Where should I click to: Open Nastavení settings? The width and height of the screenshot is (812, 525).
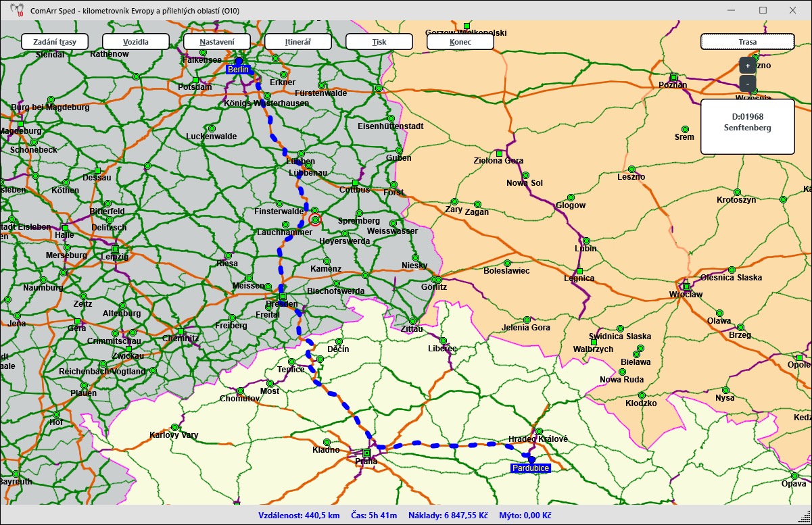[217, 42]
